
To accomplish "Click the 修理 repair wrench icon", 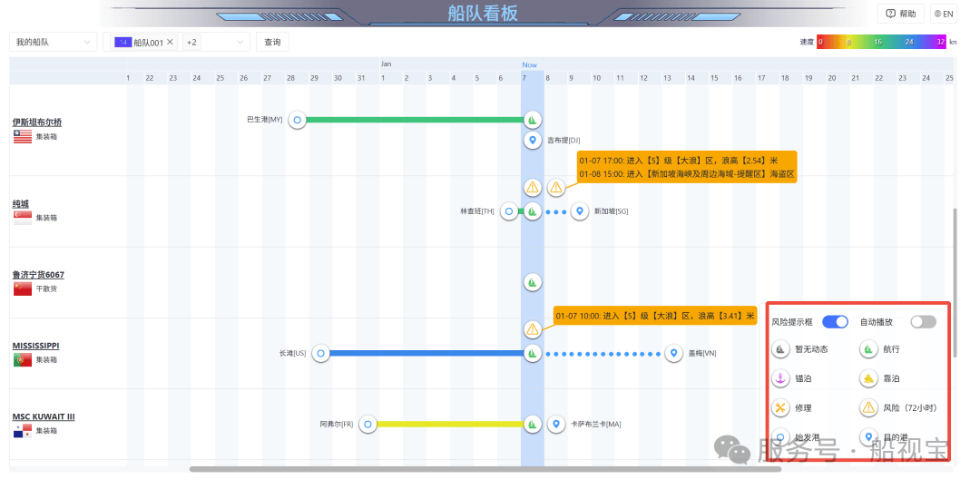I will [779, 407].
